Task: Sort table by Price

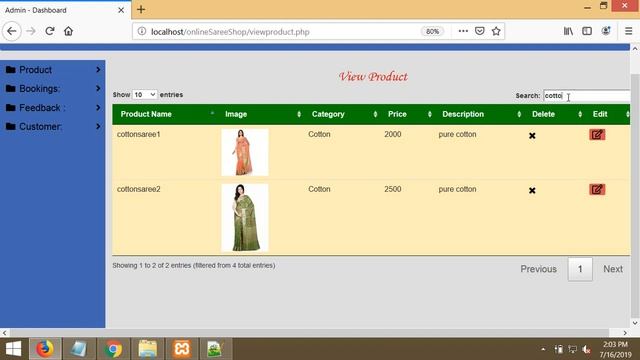Action: point(408,114)
